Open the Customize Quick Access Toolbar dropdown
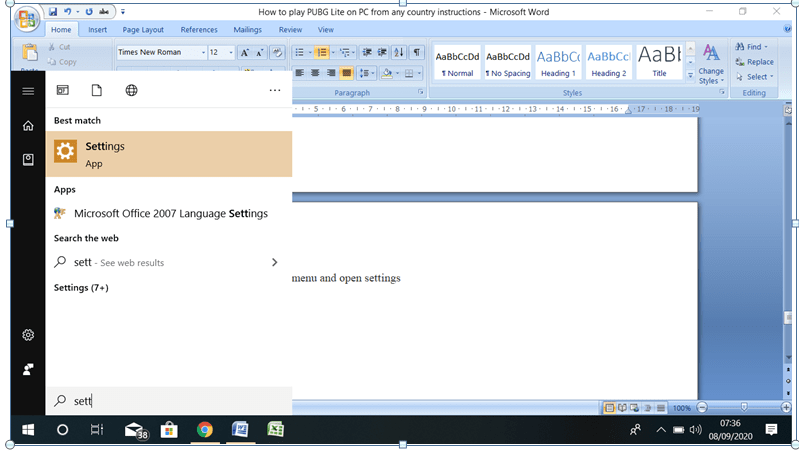Image resolution: width=799 pixels, height=451 pixels. [123, 11]
